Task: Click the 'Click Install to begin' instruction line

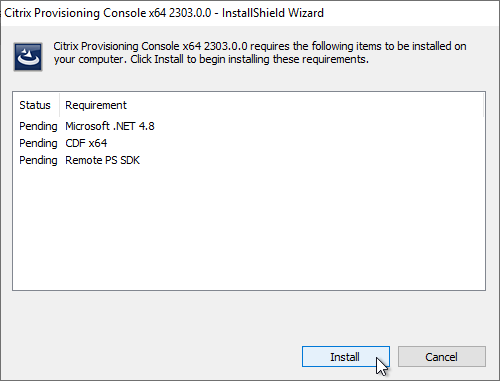Action: click(211, 59)
